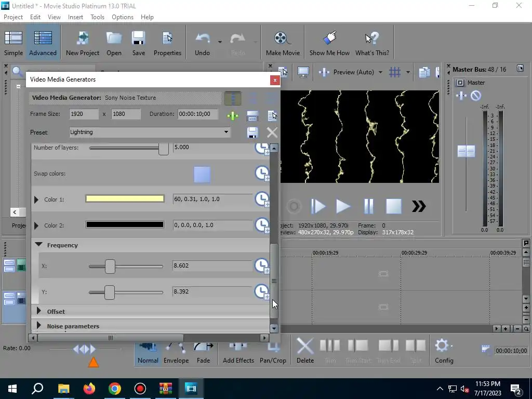Viewport: 532px width, 399px height.
Task: Click the Play button in preview
Action: pyautogui.click(x=343, y=206)
